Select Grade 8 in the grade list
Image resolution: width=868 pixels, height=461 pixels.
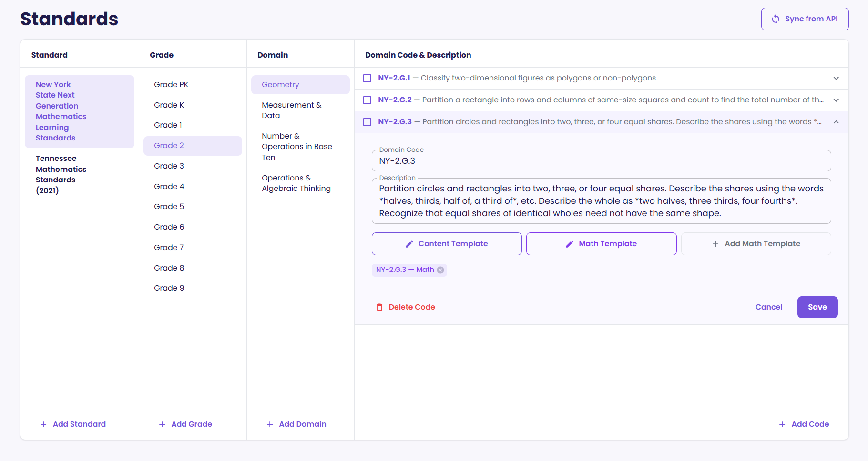193,268
